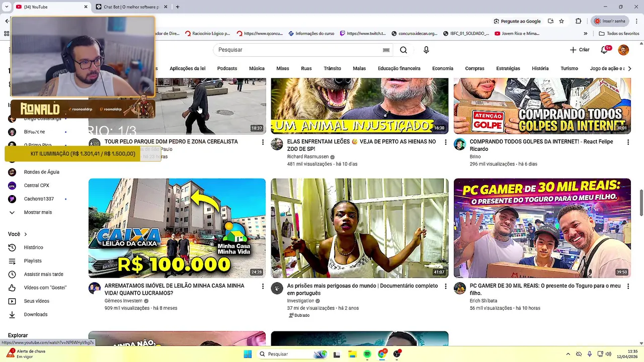Select the Podcasts category chip
The height and width of the screenshot is (362, 644).
click(227, 68)
